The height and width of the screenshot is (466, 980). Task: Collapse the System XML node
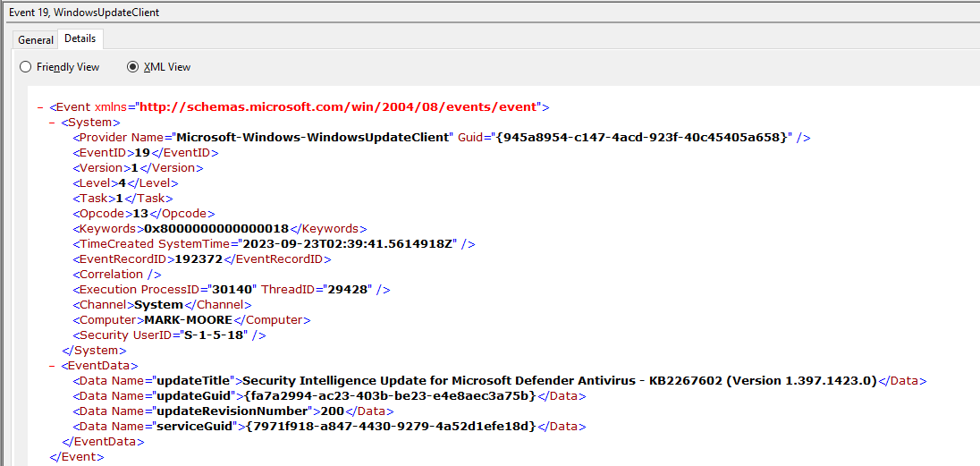tap(52, 123)
